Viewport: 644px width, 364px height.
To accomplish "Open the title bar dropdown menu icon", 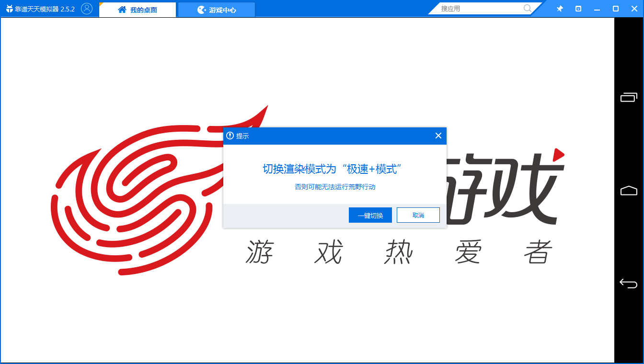I will pos(578,9).
